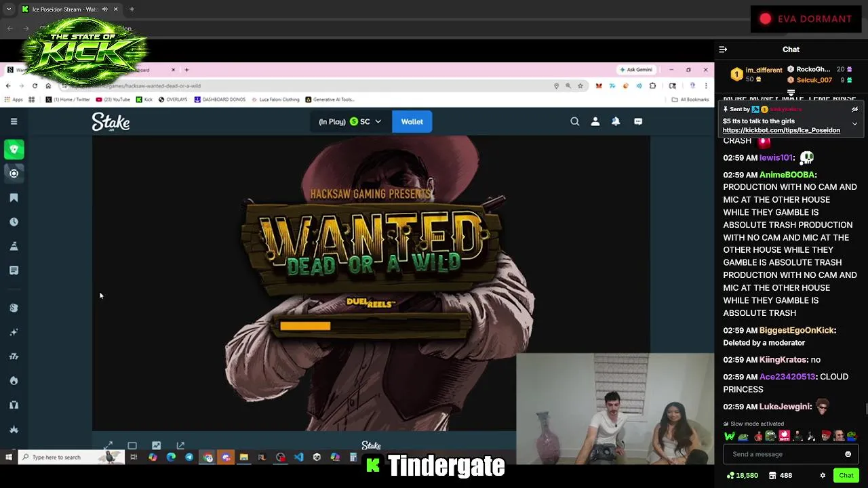This screenshot has width=868, height=488.
Task: Click the username lewis101 in chat
Action: click(x=776, y=158)
